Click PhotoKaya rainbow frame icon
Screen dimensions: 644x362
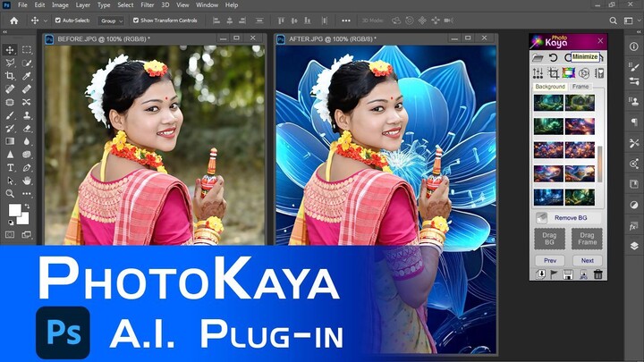(x=569, y=73)
